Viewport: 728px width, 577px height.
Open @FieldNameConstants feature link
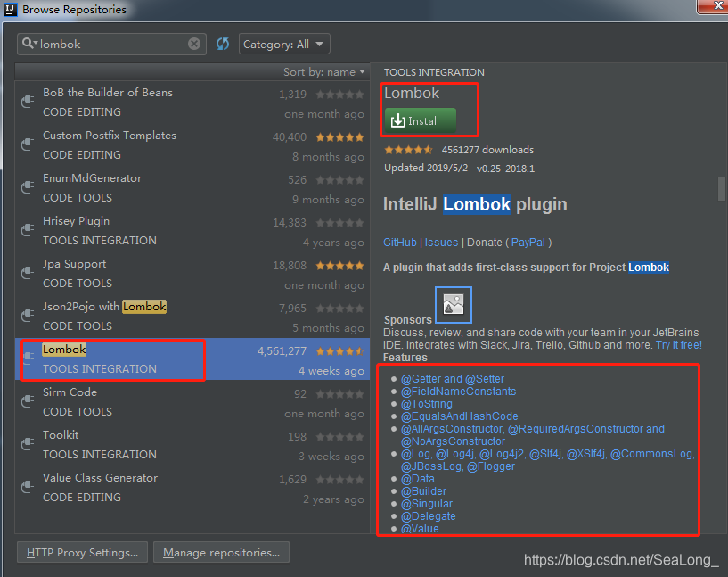pos(458,392)
